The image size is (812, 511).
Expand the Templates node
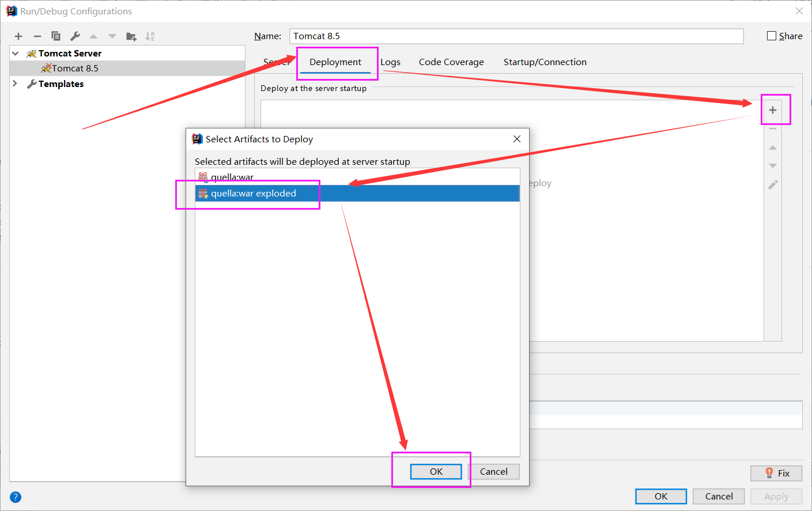tap(14, 84)
